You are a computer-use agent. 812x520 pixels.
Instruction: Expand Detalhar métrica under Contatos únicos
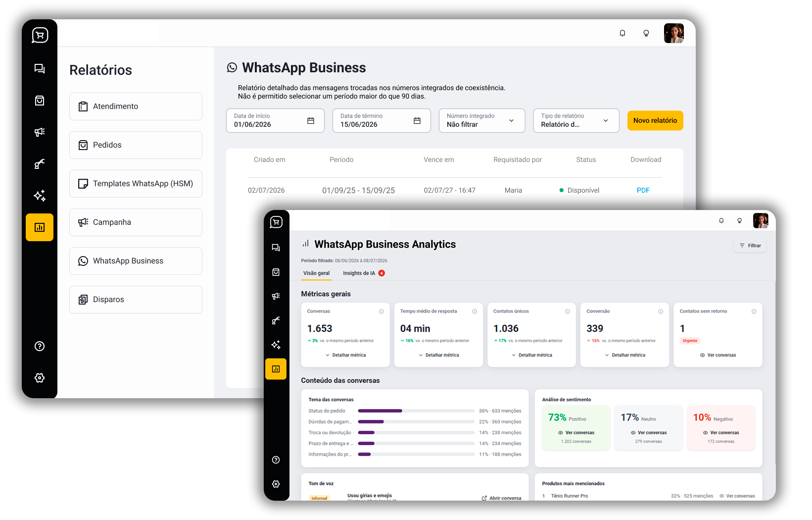532,355
